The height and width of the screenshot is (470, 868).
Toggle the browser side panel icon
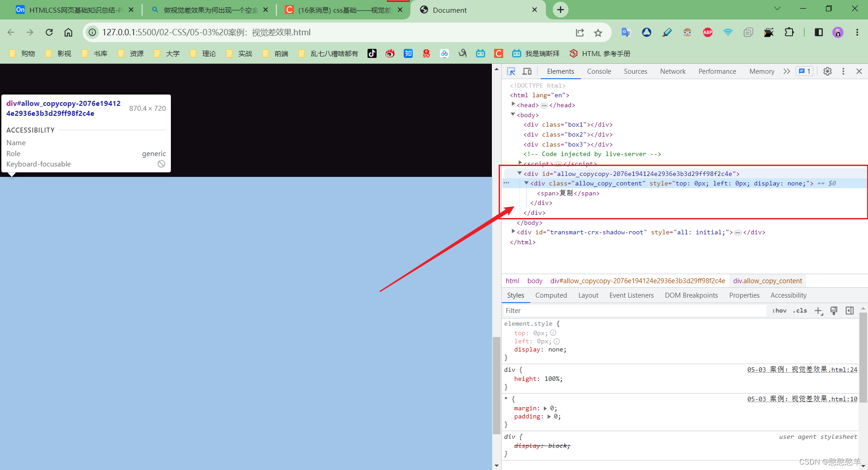pos(818,32)
